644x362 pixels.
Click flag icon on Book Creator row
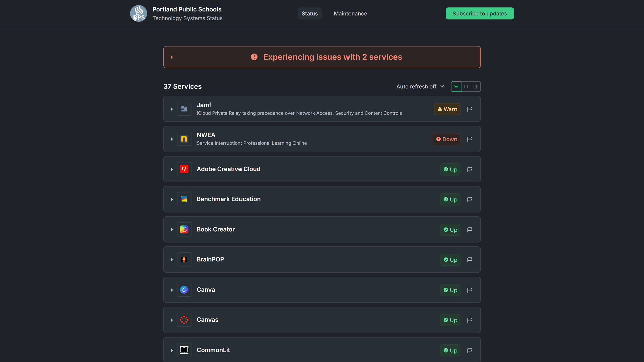[470, 230]
